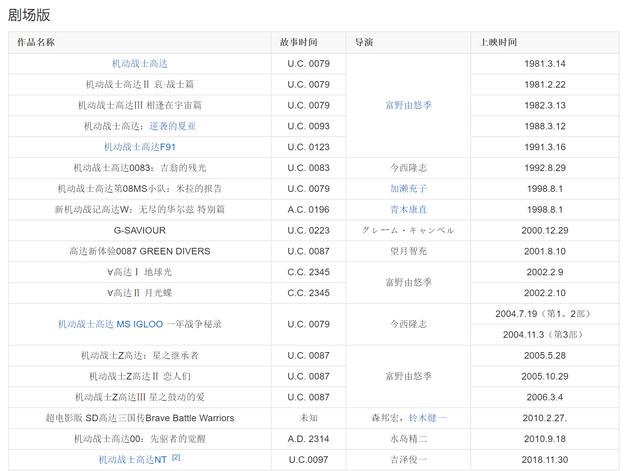Click the 故事时间 column header
The width and height of the screenshot is (640, 471).
click(x=299, y=42)
